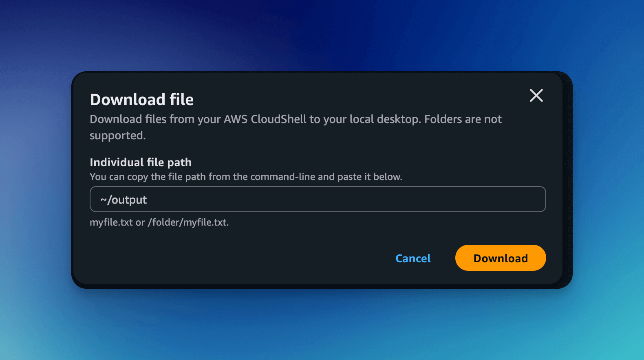Select the "Download file" dialog title
This screenshot has height=360, width=644.
[142, 99]
